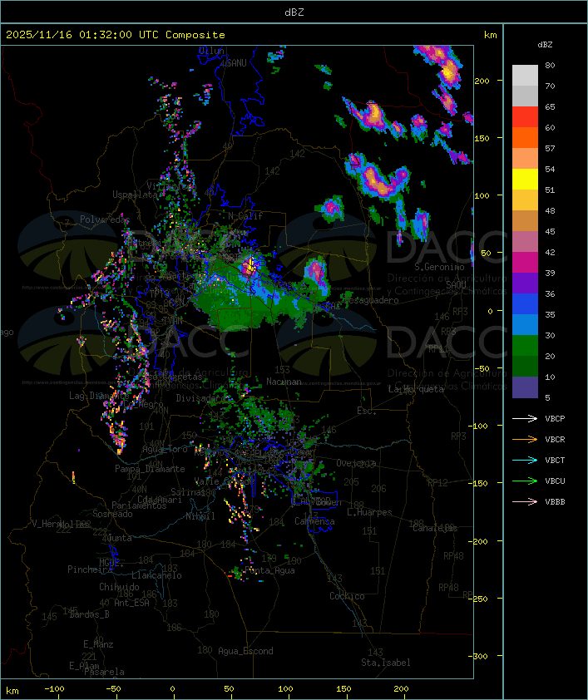Click the green VBCU arrow icon
Image resolution: width=588 pixels, height=700 pixels.
pyautogui.click(x=525, y=481)
